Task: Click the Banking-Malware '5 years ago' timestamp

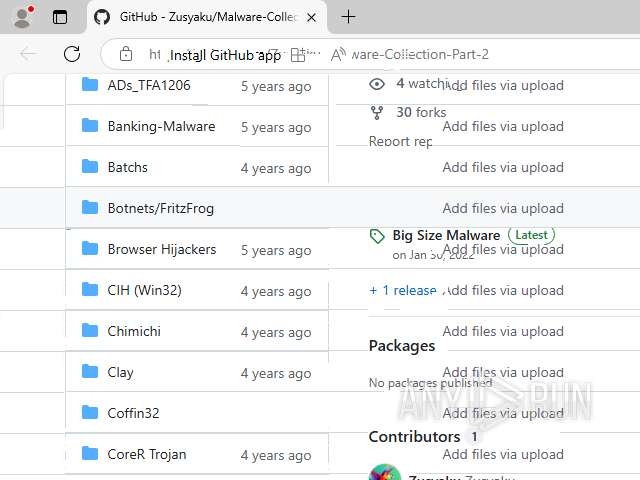Action: click(276, 127)
